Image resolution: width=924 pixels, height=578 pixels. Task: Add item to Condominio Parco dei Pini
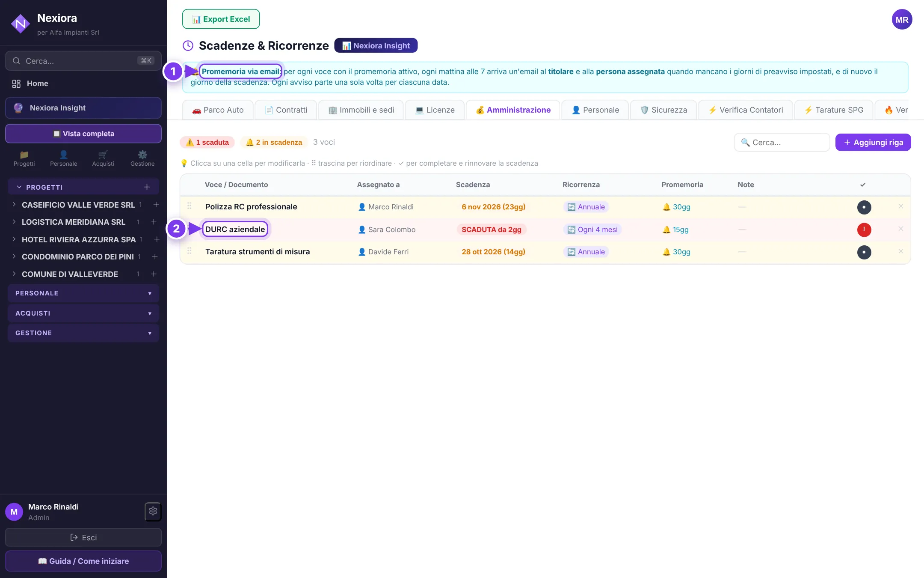pyautogui.click(x=155, y=256)
